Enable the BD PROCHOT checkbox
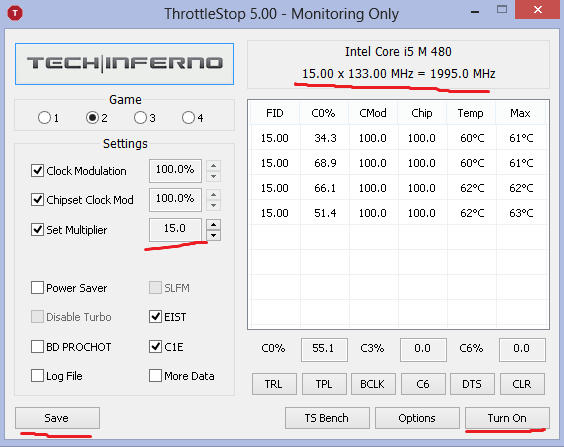 (37, 347)
